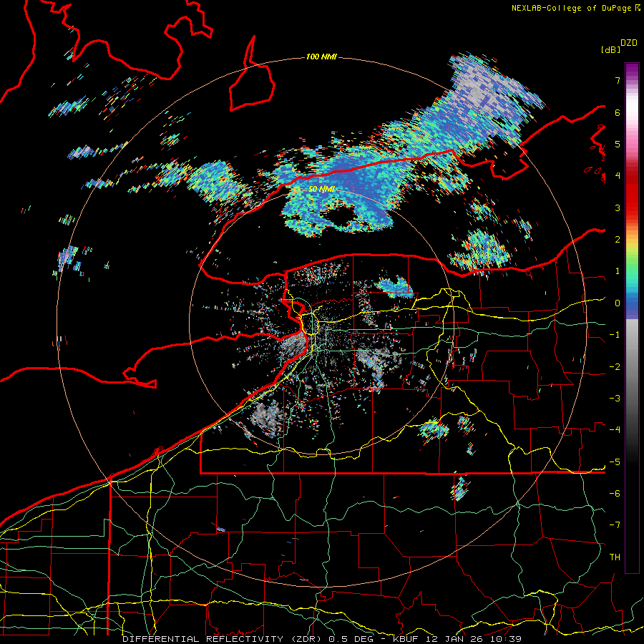
Task: Click the 50 NMI range ring label
Action: point(321,190)
